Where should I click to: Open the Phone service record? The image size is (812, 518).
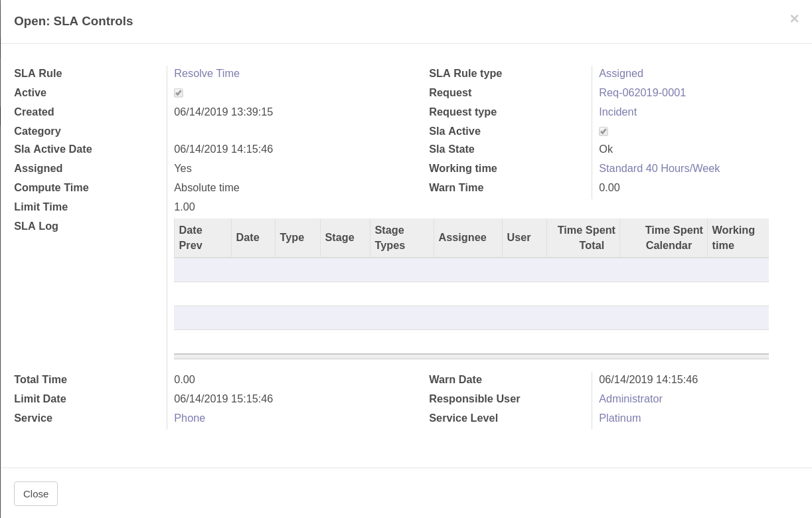coord(189,418)
